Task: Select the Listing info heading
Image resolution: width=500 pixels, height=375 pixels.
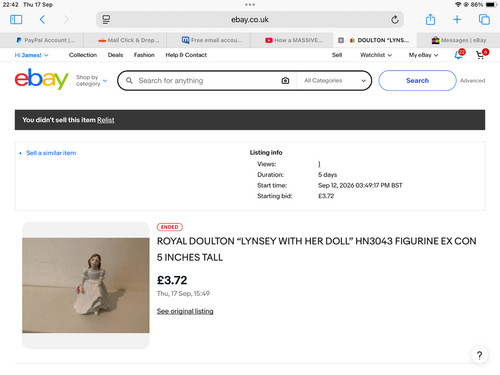Action: pyautogui.click(x=266, y=153)
